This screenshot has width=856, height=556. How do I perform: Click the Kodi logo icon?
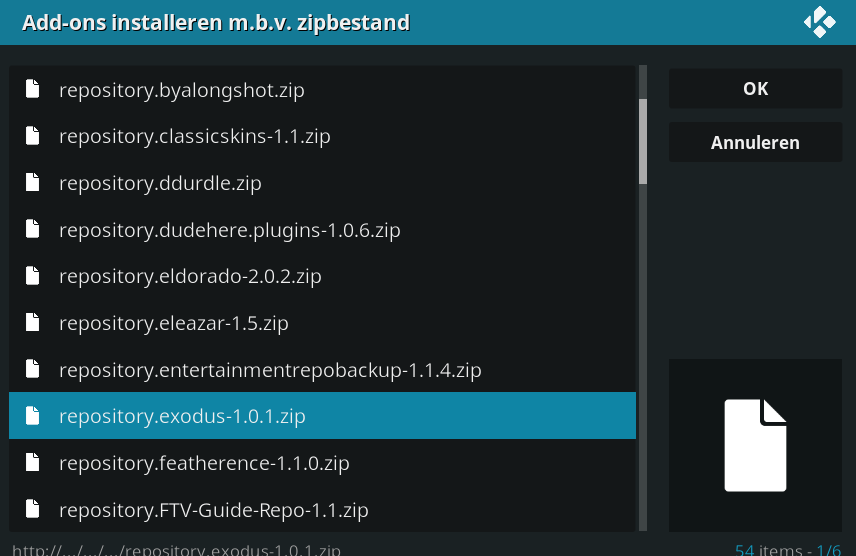(819, 22)
